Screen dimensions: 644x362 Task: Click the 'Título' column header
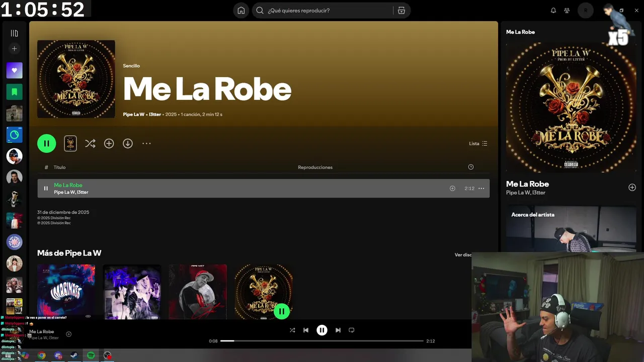(x=59, y=167)
